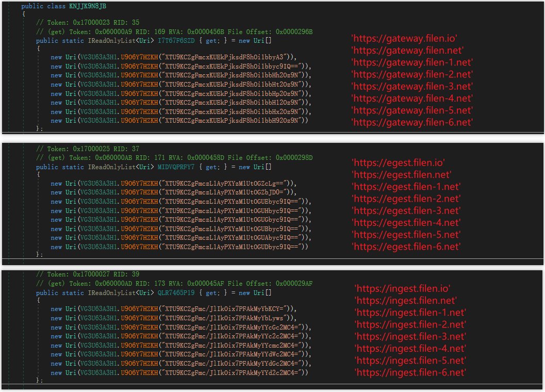Click File Offset value 0x000029AF
Screen dimensions: 545x392
coord(294,284)
